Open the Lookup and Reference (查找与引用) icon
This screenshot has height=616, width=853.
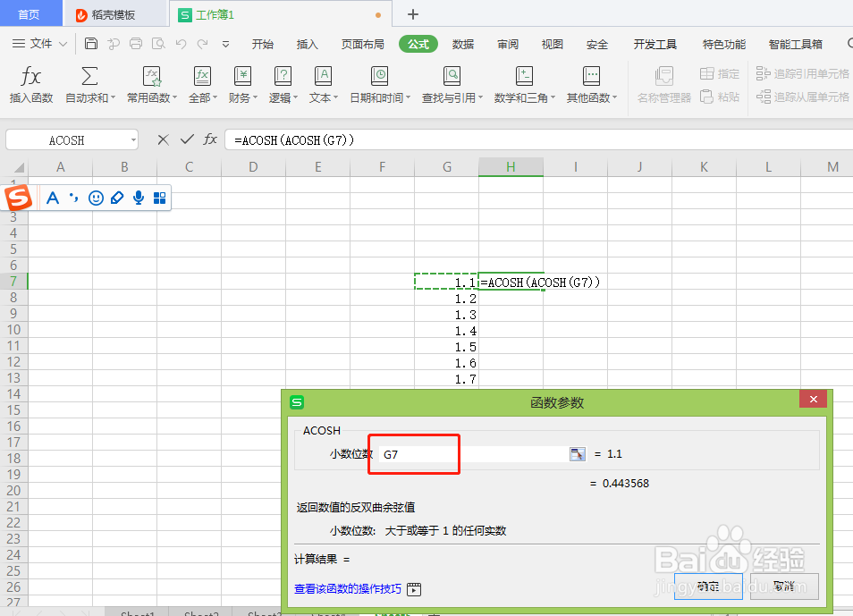(x=452, y=76)
